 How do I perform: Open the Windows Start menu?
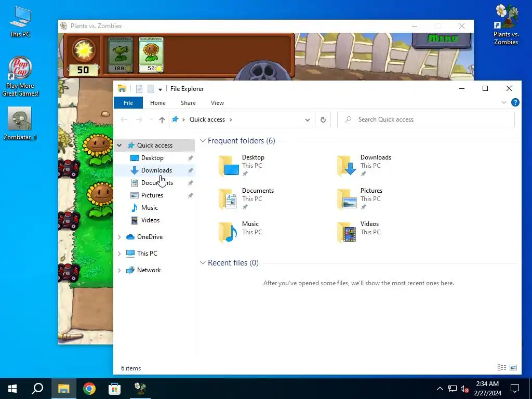click(x=12, y=389)
